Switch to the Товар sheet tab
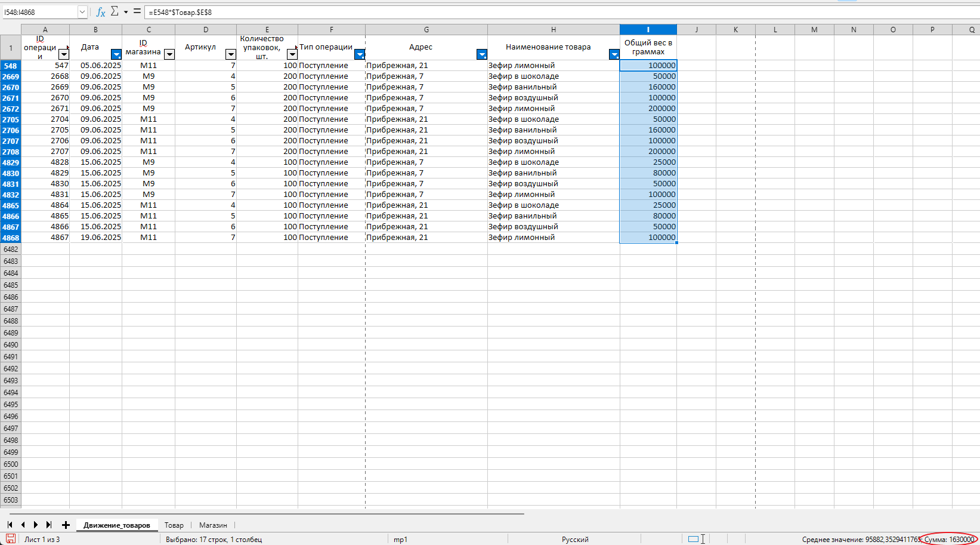The width and height of the screenshot is (980, 545). (174, 525)
